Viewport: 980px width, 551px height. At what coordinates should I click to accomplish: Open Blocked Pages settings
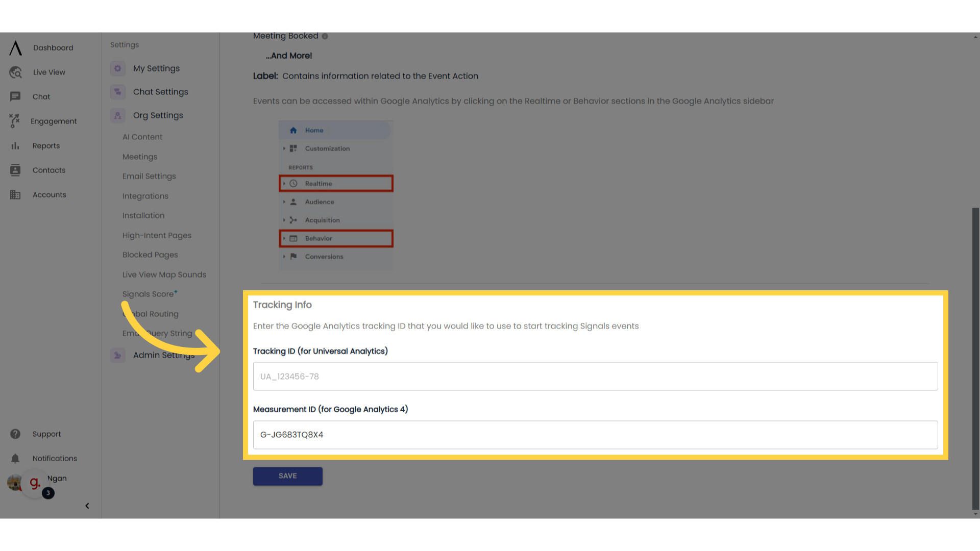pyautogui.click(x=150, y=255)
